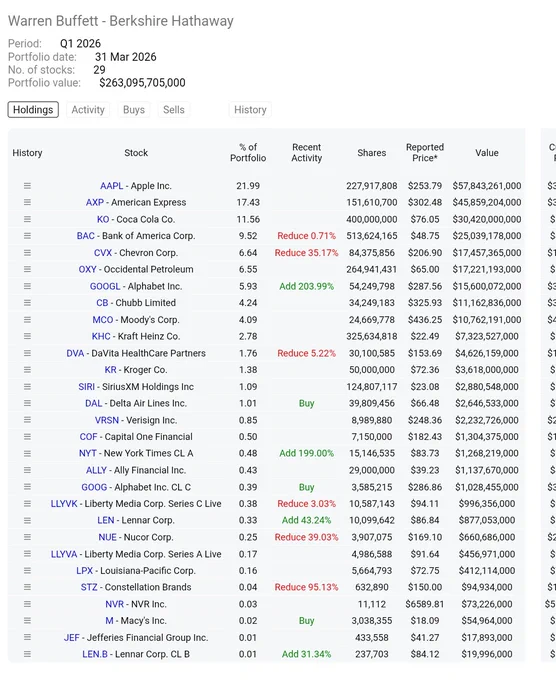Click 'Buy' in the Macy's row
This screenshot has width=556, height=680.
click(307, 621)
